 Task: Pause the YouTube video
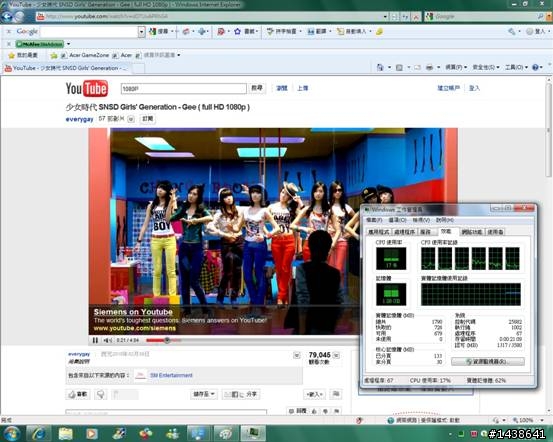pyautogui.click(x=95, y=340)
